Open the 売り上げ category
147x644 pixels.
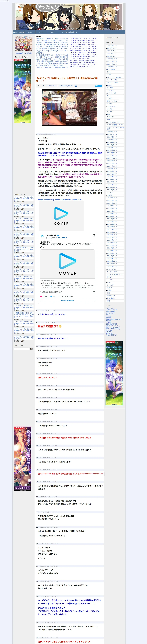pyautogui.click(x=110, y=104)
